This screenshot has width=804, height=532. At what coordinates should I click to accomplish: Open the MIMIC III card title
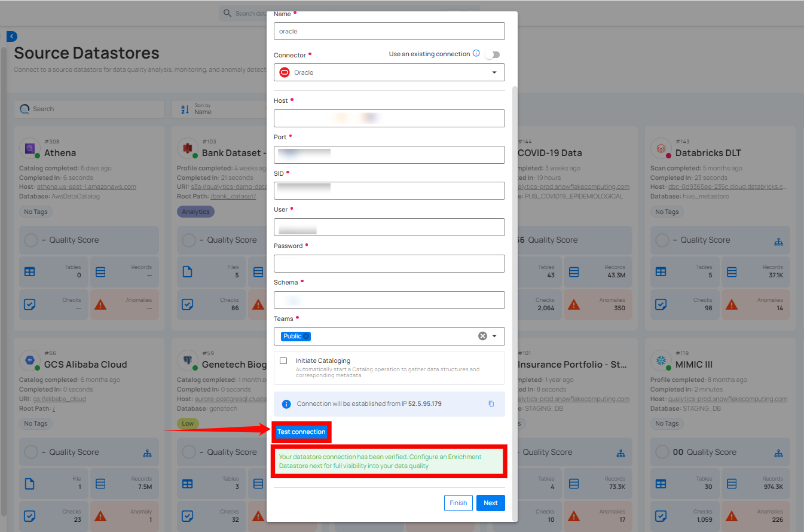(694, 365)
